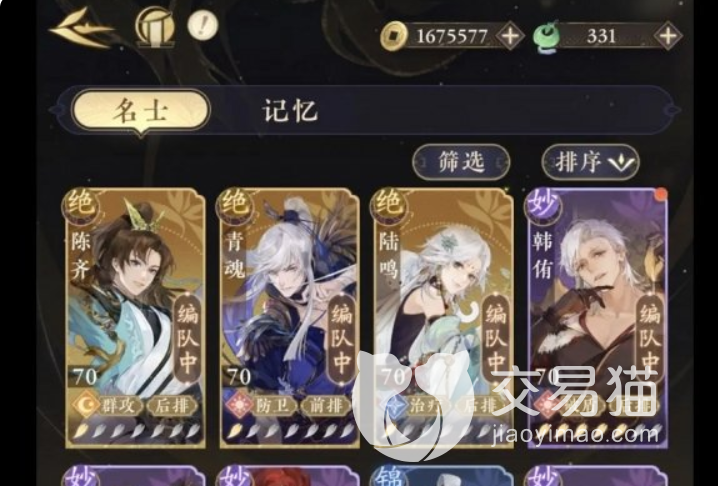Select the 韩侑 character card
This screenshot has width=718, height=486.
click(x=597, y=317)
